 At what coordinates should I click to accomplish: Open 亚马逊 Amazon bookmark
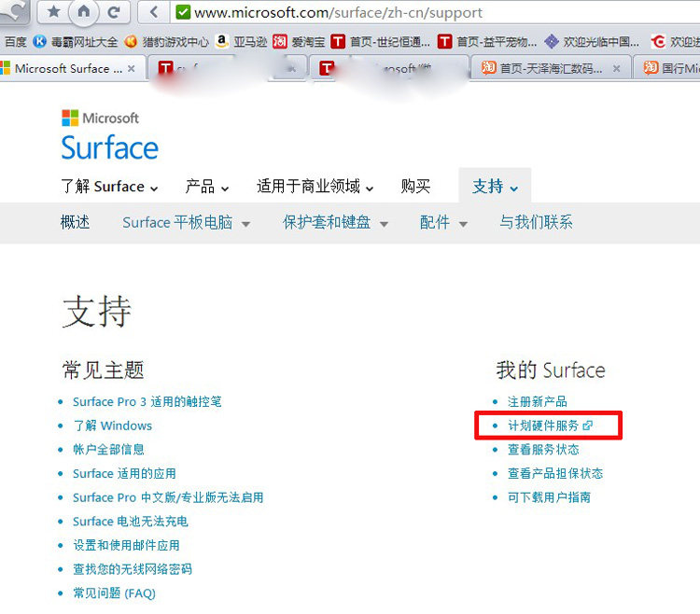tap(241, 42)
